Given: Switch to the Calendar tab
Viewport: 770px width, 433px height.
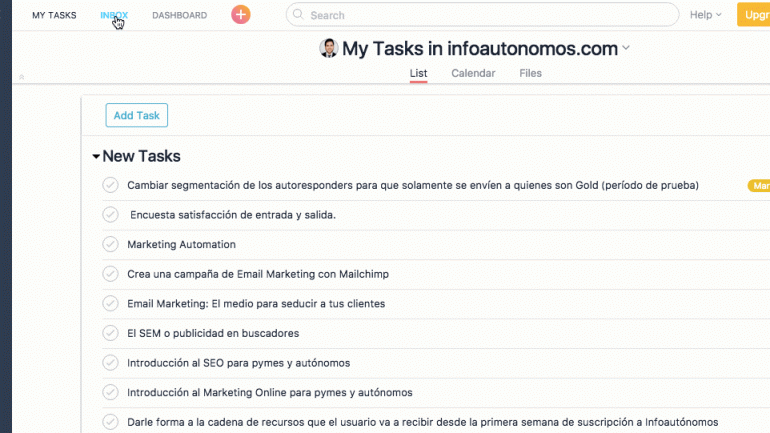Looking at the screenshot, I should (473, 73).
